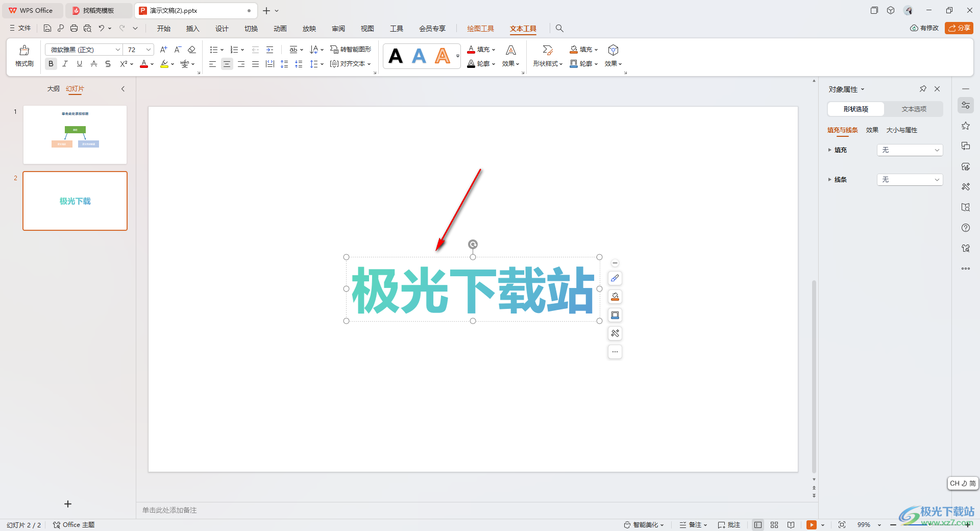
Task: Click the search magnifier icon
Action: click(x=559, y=29)
